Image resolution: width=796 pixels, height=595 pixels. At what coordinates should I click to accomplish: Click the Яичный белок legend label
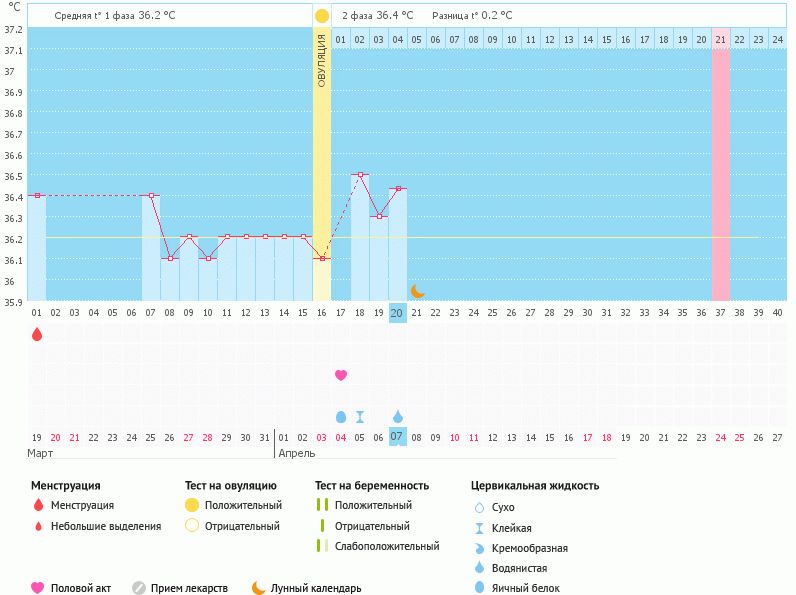tap(525, 589)
